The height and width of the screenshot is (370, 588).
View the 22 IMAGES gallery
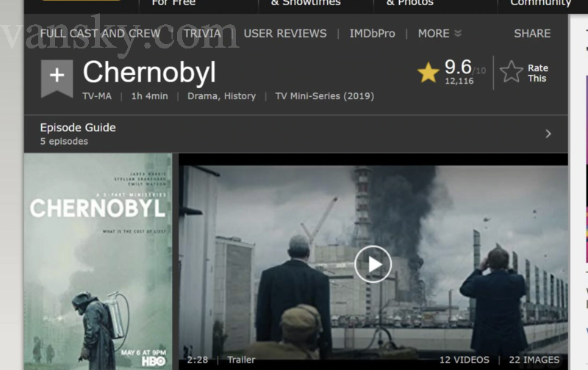(x=534, y=360)
